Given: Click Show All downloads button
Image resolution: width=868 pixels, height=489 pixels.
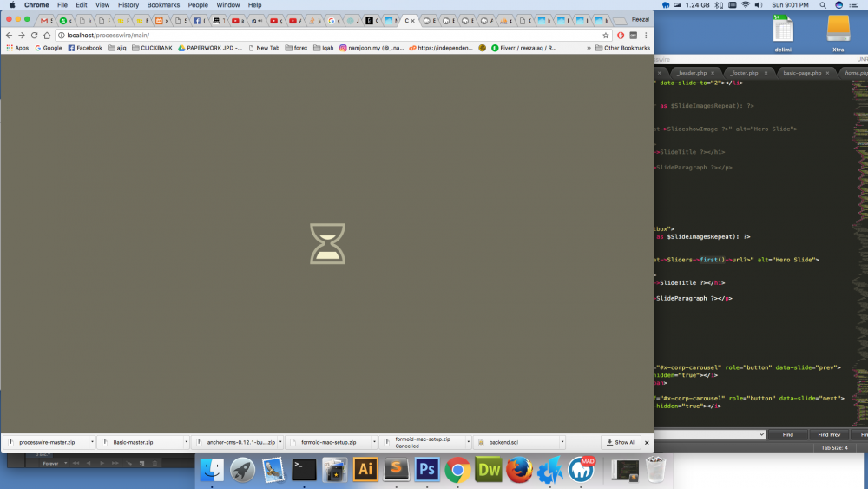Looking at the screenshot, I should [621, 442].
